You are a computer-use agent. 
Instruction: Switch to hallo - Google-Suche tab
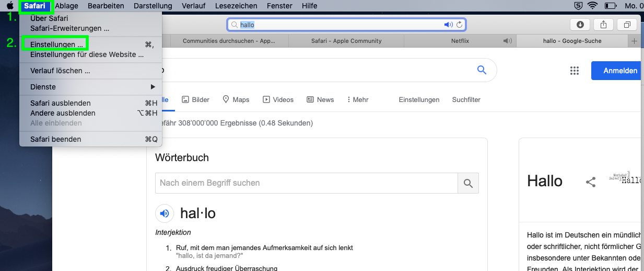pos(572,41)
